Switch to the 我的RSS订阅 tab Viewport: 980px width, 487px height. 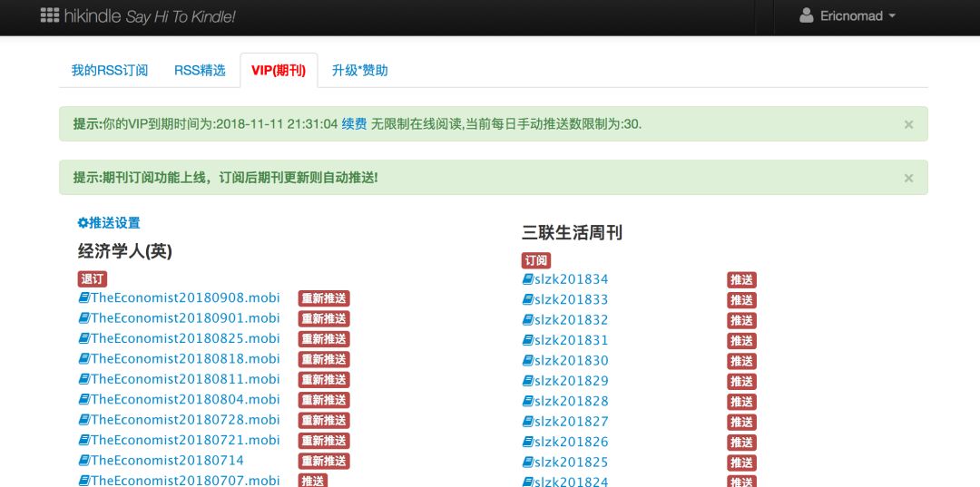(x=110, y=71)
